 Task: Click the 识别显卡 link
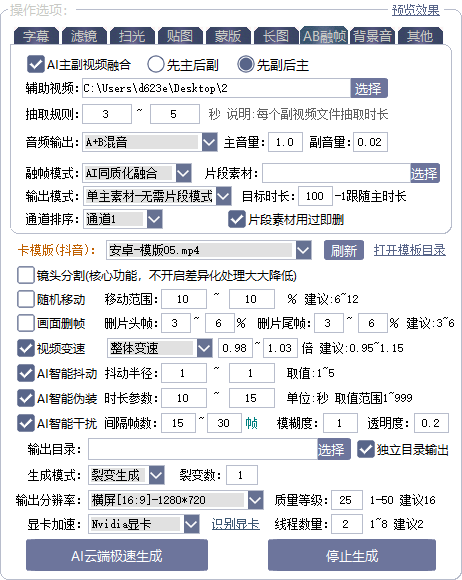[236, 524]
